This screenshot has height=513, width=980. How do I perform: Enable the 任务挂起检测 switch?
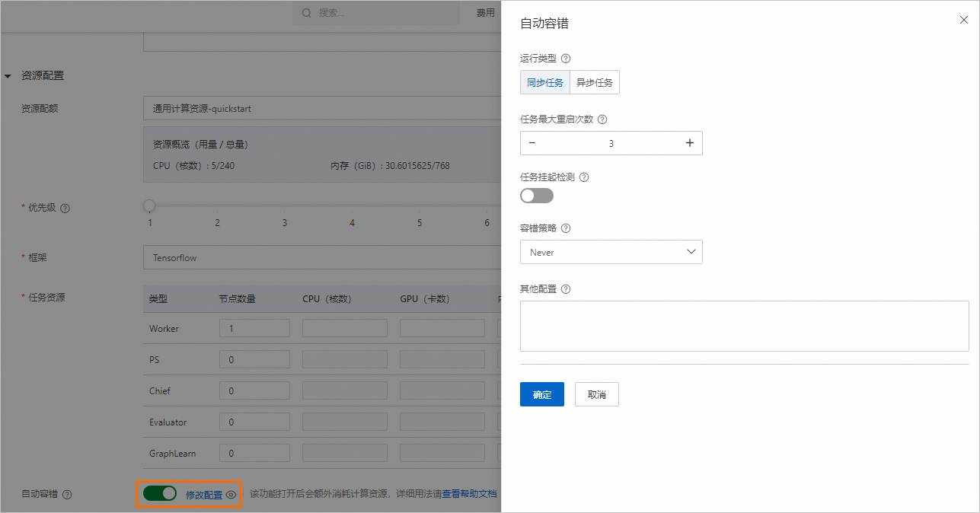coord(537,196)
